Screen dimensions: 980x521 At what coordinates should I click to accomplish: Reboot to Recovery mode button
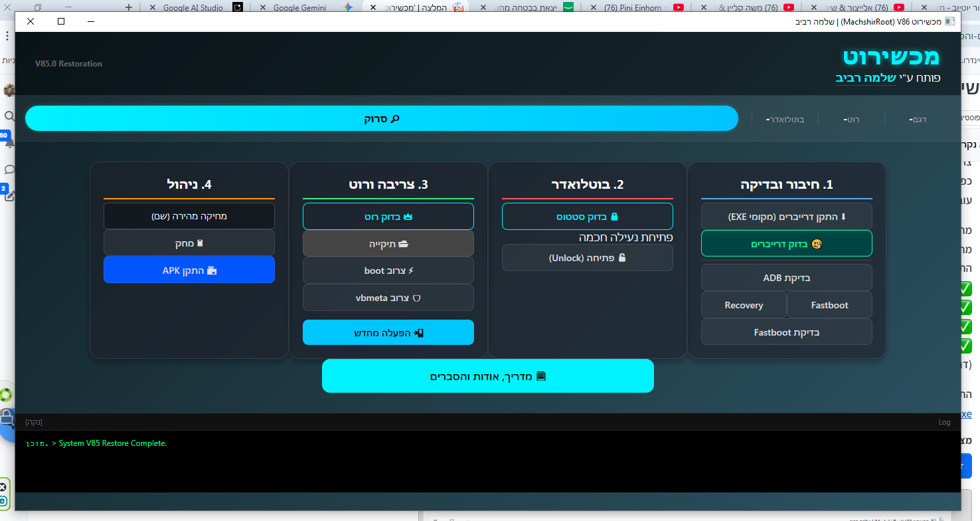[x=744, y=305]
